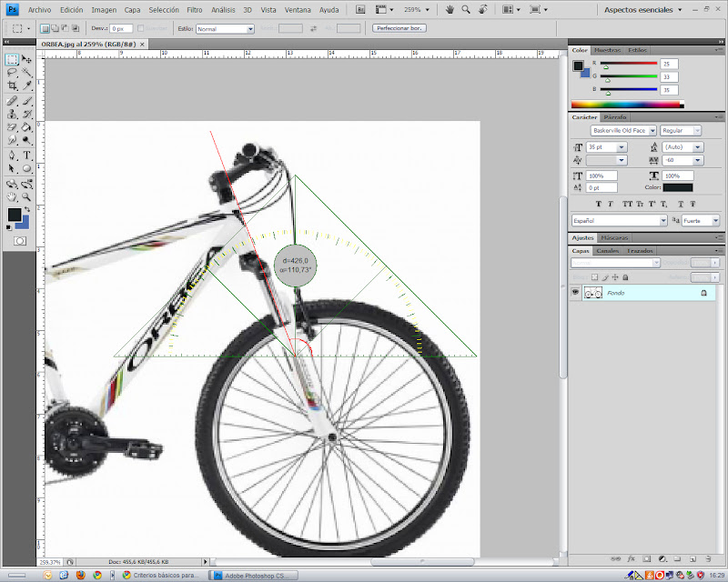Open the Baskerville Old Face font dropdown

click(x=622, y=131)
